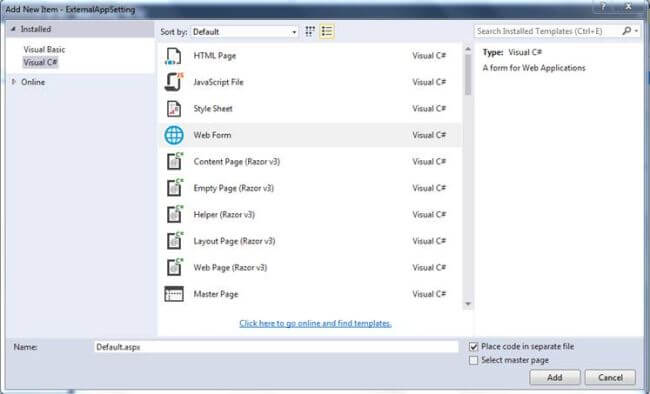Select the Master Page label
This screenshot has width=650, height=394.
tap(216, 294)
